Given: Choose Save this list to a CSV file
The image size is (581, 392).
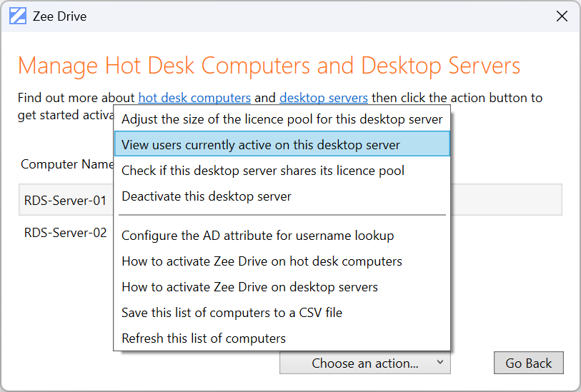Looking at the screenshot, I should coord(232,313).
